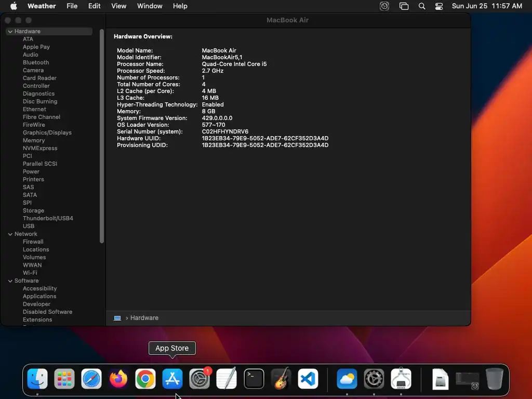The height and width of the screenshot is (399, 532).
Task: Open the disk image file in Dock
Action: point(440,379)
